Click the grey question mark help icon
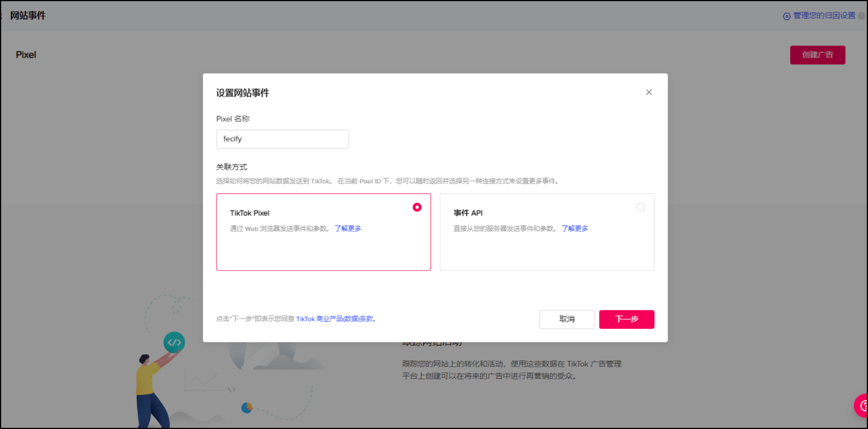The height and width of the screenshot is (429, 868). tap(861, 16)
